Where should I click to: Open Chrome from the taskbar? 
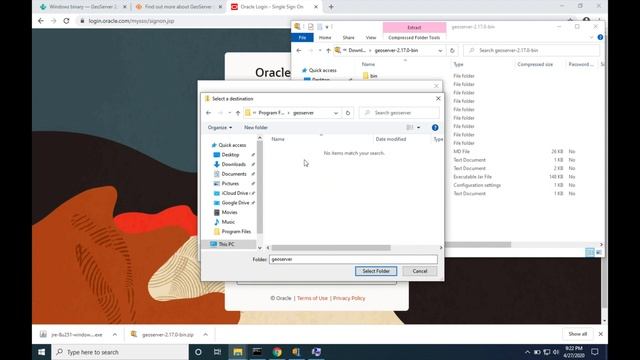point(277,352)
